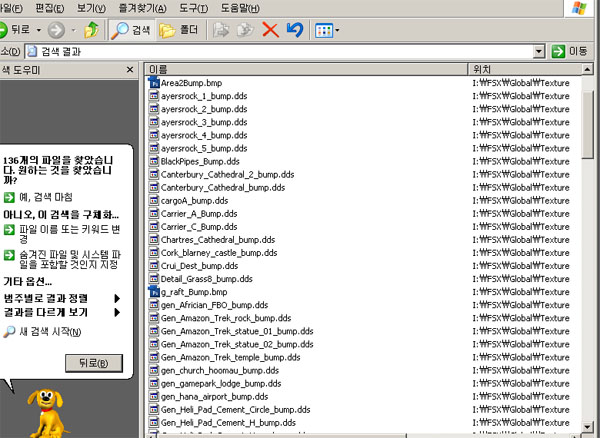Select Gen_Amazon_Trek_statue_02_bump.dds file name
600x438 pixels.
237,344
